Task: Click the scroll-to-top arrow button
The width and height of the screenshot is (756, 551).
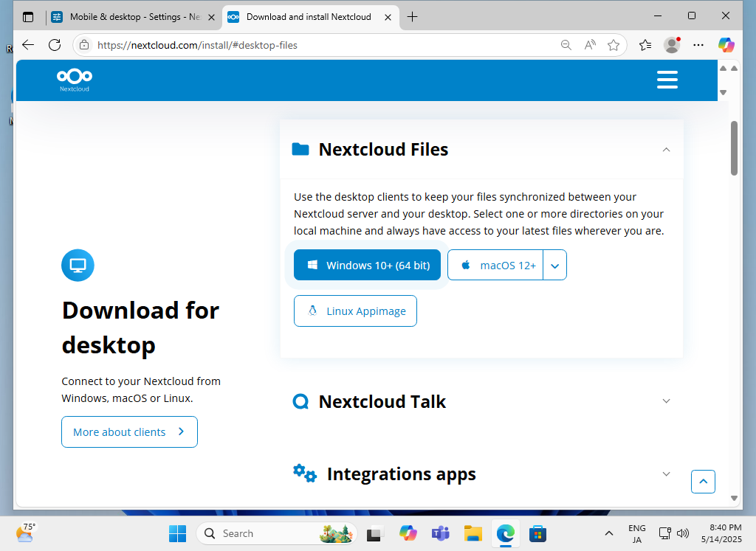Action: [x=703, y=482]
